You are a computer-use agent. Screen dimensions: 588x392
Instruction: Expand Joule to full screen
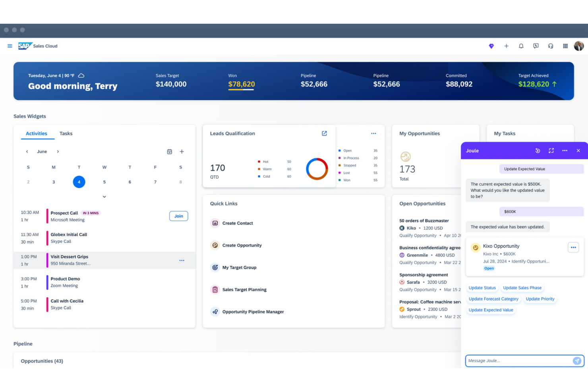[x=551, y=151]
